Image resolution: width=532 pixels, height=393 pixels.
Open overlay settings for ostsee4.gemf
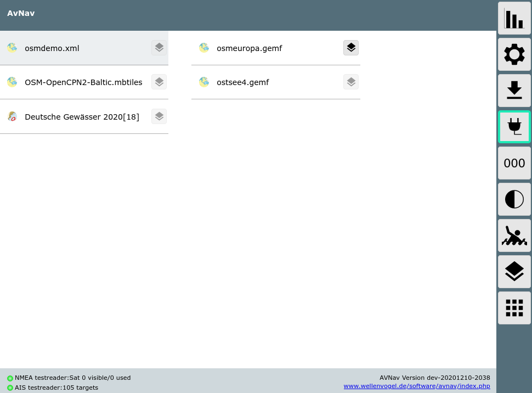[x=351, y=82]
